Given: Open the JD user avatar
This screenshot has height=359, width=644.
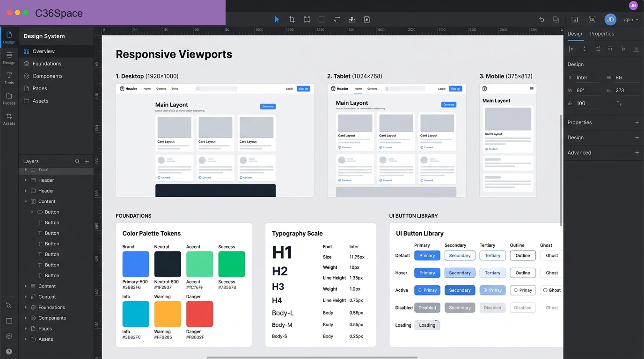Looking at the screenshot, I should 610,20.
